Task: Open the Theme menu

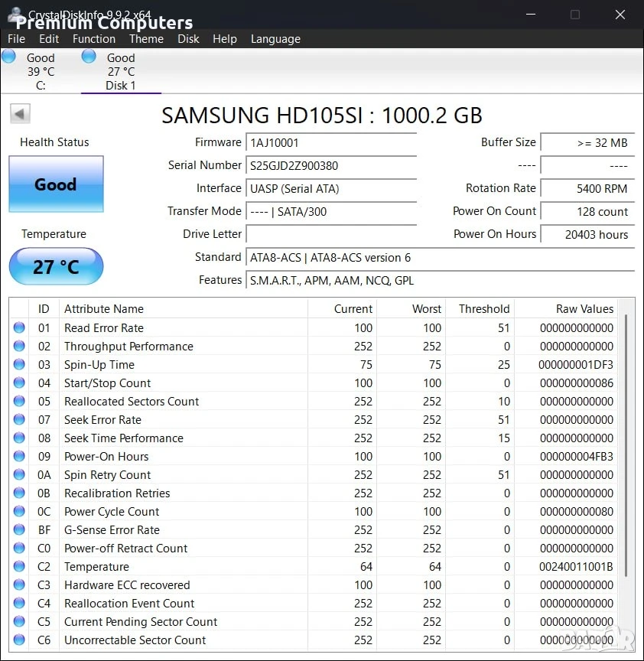Action: coord(146,39)
